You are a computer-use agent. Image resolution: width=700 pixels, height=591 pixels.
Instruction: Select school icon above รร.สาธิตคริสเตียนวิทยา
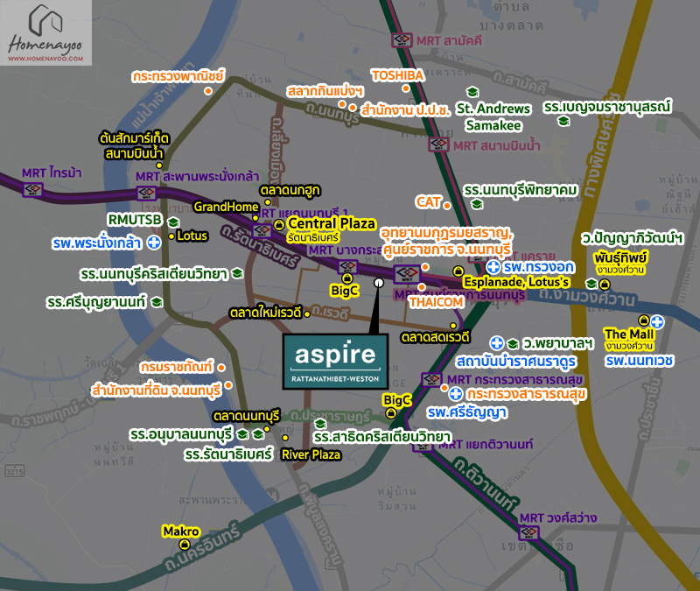point(320,424)
